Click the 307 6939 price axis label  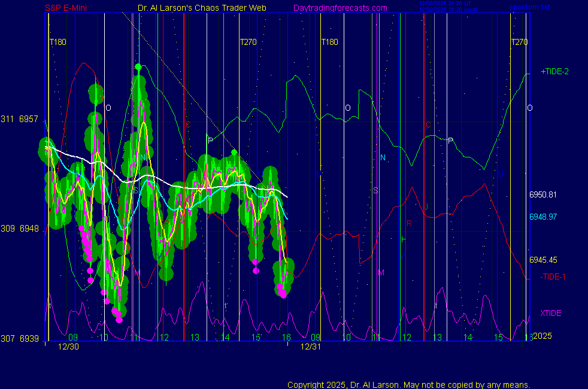pyautogui.click(x=19, y=338)
